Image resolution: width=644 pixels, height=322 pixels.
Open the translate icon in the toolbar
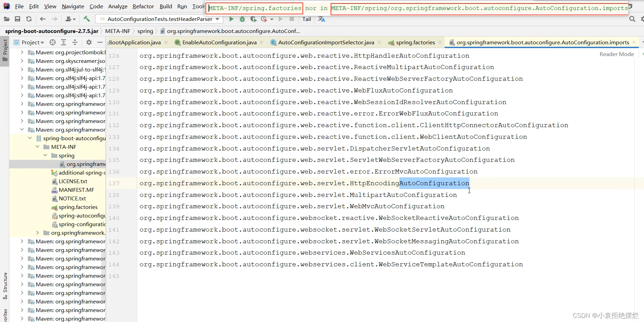[x=322, y=19]
